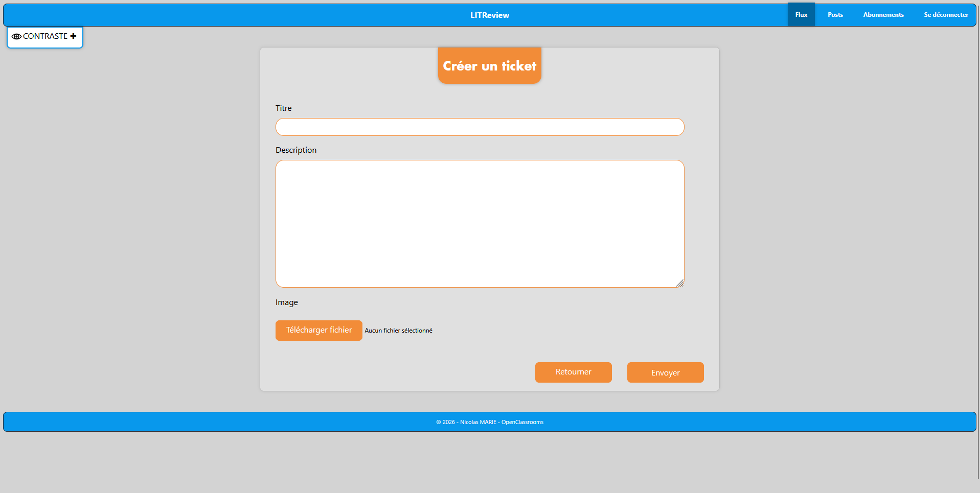
Task: Toggle high contrast using the CONTRASTE label
Action: tap(45, 36)
